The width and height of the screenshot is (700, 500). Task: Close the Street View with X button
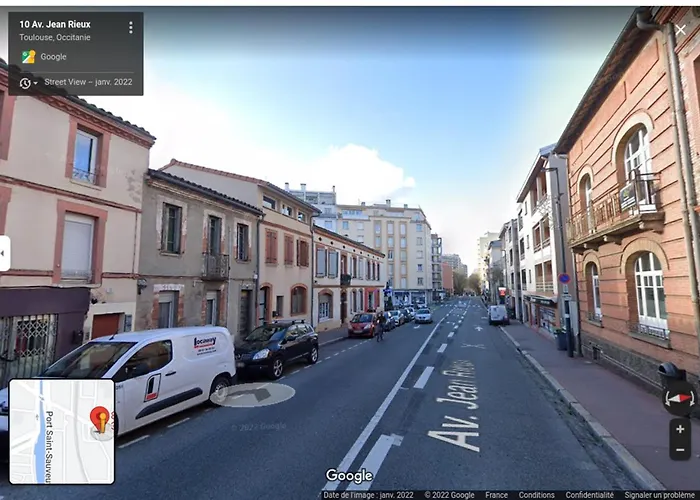pyautogui.click(x=680, y=30)
